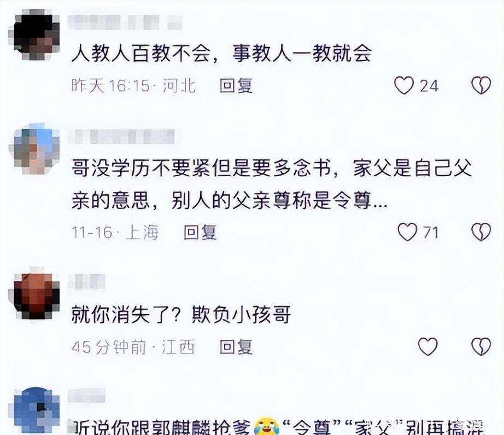Tap 回复 under the Hebei comment

236,86
